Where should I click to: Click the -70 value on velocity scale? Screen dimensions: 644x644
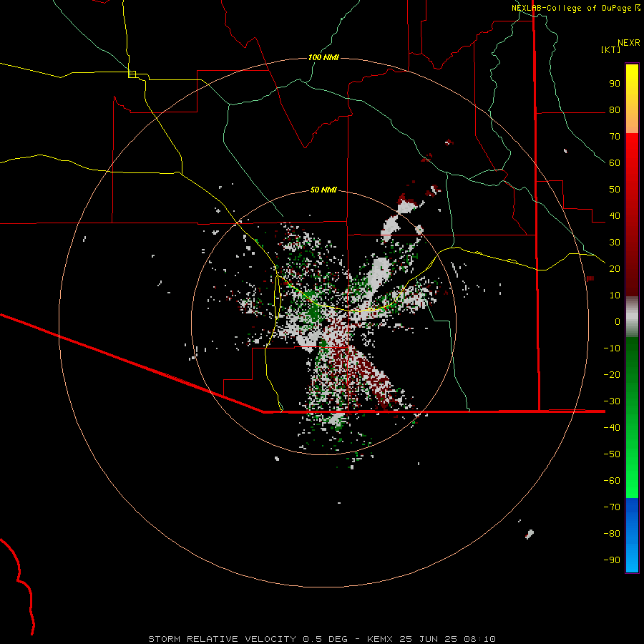(x=612, y=507)
